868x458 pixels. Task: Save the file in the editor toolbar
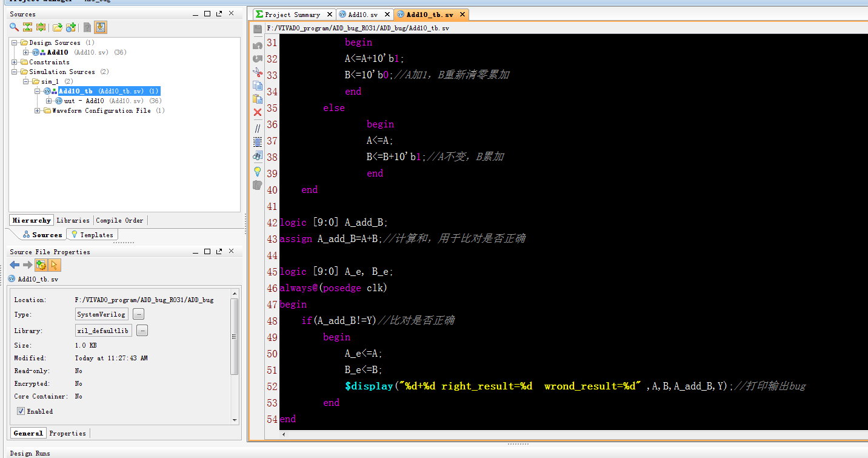258,29
